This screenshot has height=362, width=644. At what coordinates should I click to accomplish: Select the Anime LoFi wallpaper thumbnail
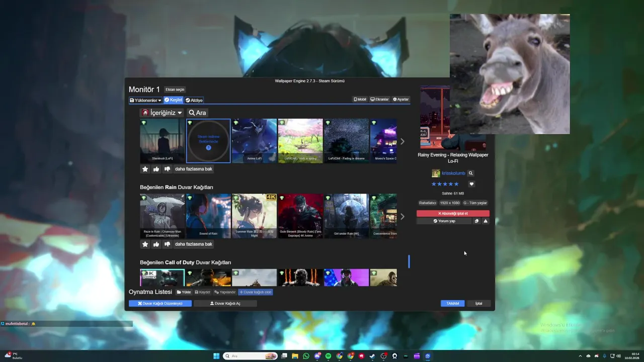tap(254, 141)
